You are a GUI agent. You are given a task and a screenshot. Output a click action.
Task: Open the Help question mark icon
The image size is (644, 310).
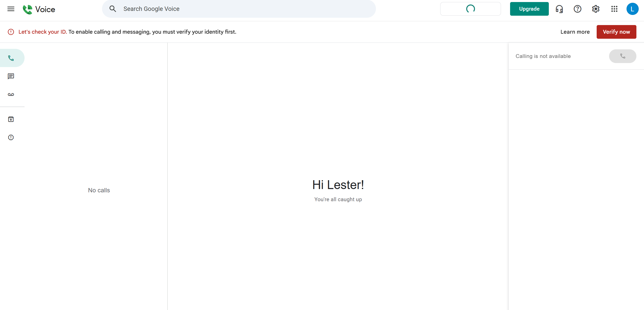577,9
